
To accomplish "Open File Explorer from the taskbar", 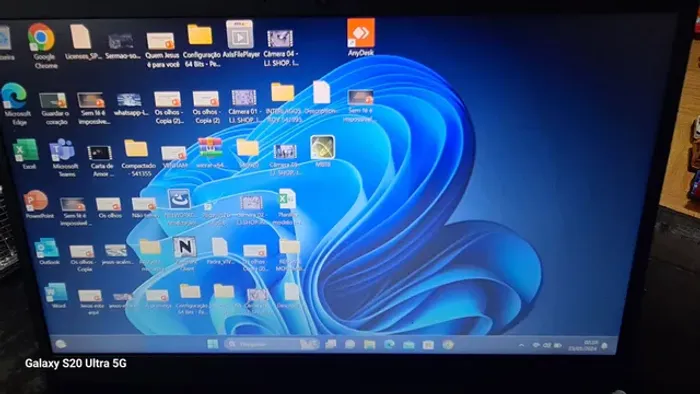I will (x=369, y=344).
